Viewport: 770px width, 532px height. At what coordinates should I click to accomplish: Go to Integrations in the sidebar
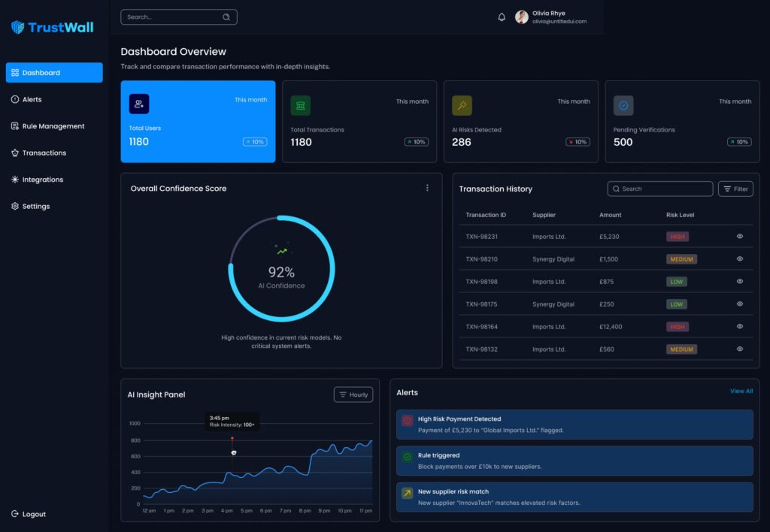(42, 180)
